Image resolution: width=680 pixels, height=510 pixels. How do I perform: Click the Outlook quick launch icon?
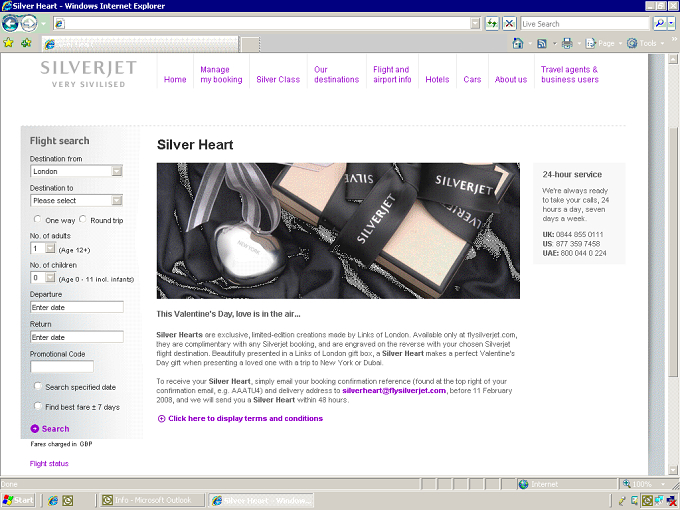click(x=68, y=500)
